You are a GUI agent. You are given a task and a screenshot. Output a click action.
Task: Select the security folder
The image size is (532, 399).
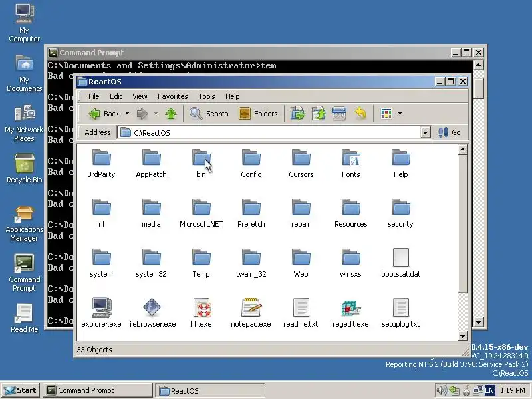pos(401,213)
